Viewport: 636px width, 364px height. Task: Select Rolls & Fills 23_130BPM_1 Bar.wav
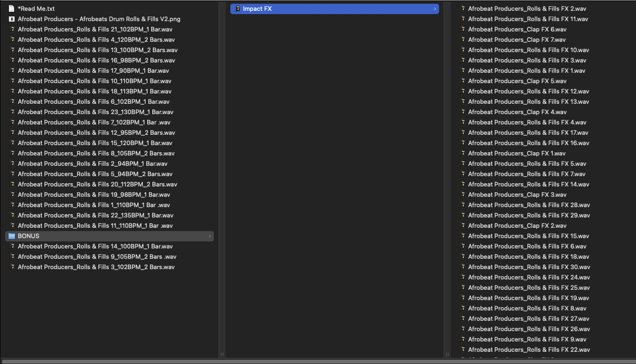click(x=95, y=112)
